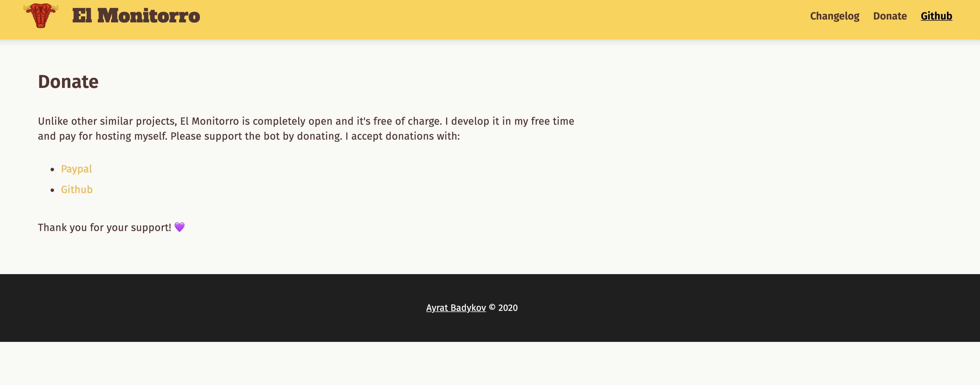Click the bullet point beside Paypal

(53, 170)
